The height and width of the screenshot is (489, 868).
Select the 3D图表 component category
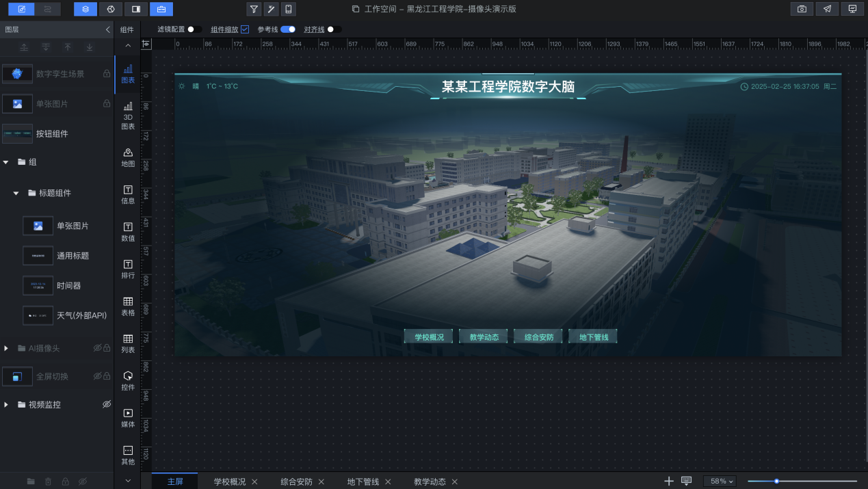(128, 116)
